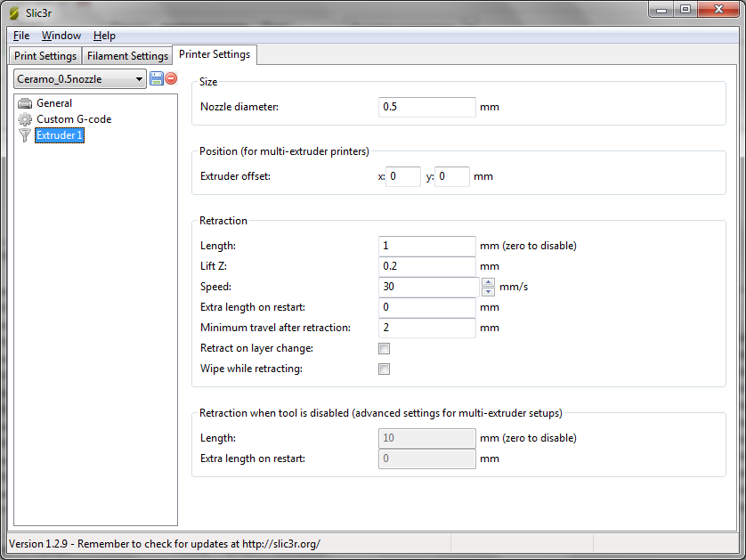Viewport: 746px width, 560px height.
Task: Open the Help menu
Action: [104, 36]
